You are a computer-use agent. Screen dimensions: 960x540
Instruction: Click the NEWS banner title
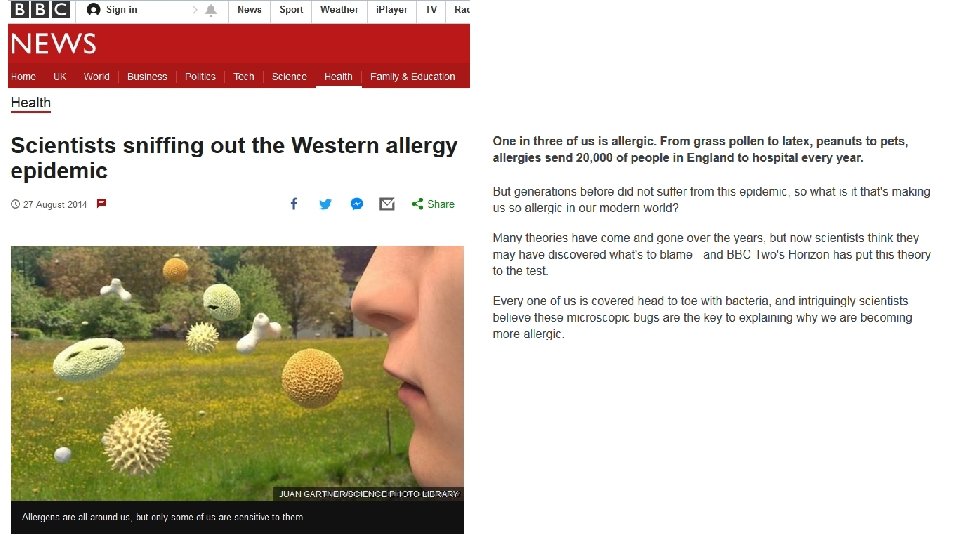tap(53, 44)
